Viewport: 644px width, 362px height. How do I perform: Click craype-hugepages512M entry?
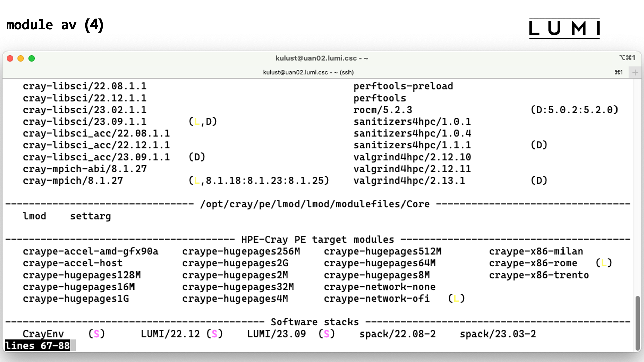(x=383, y=251)
